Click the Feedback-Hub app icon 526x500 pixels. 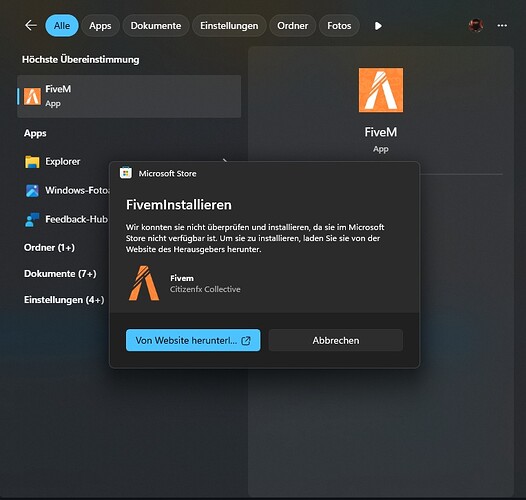[x=32, y=219]
